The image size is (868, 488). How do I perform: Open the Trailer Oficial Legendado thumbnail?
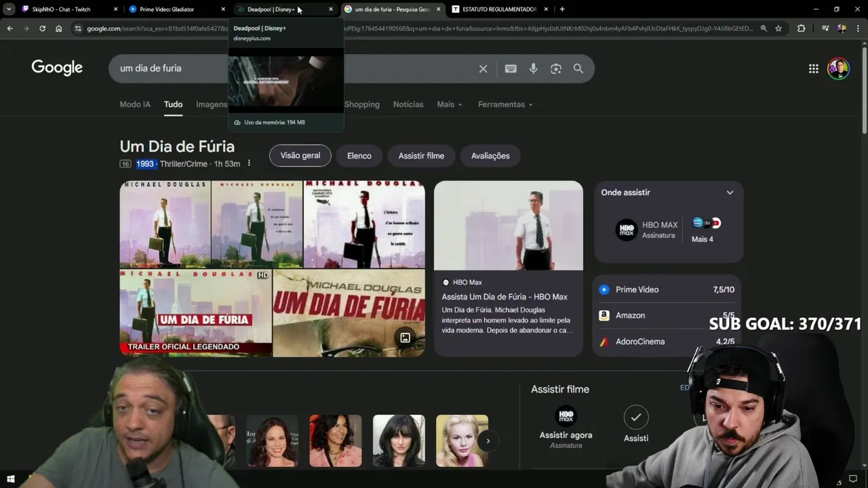[x=195, y=313]
